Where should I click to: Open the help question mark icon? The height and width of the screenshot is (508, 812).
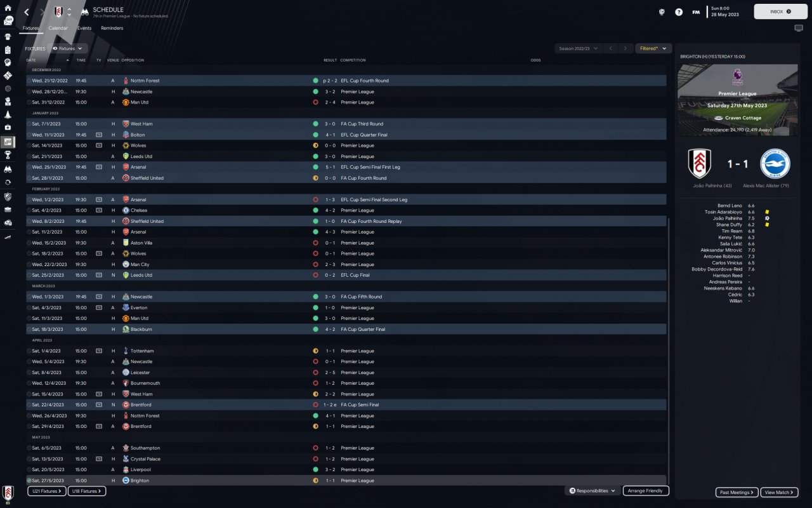click(x=679, y=12)
